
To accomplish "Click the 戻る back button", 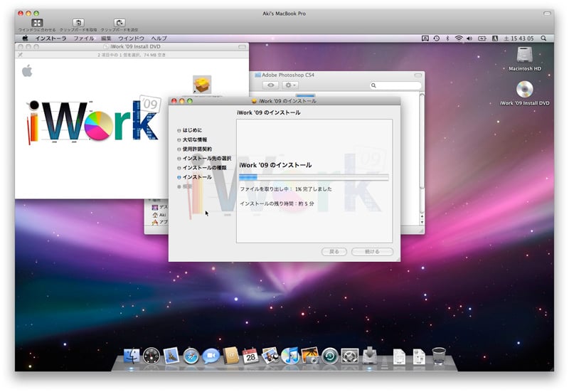I will coord(334,252).
